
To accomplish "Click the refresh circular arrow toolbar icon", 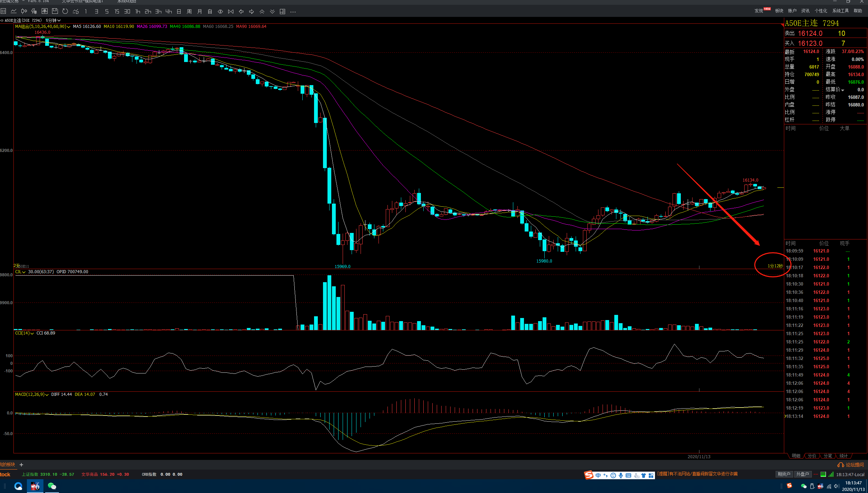I will [x=65, y=11].
